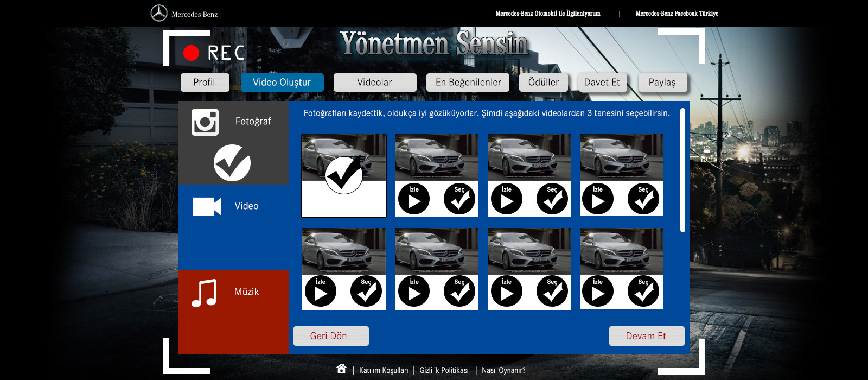Click the Mercedes-Benz star logo
The width and height of the screenshot is (868, 380).
(159, 13)
